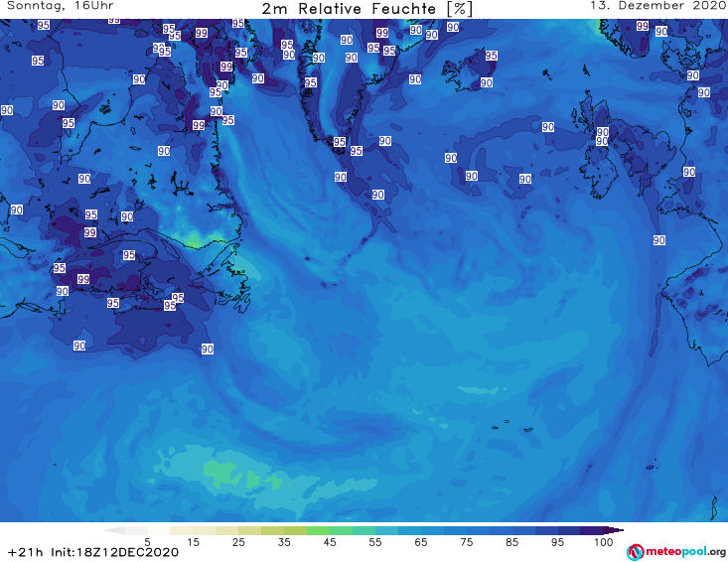Pick the teal swatch just right of 55
The image size is (728, 562).
pyautogui.click(x=386, y=530)
